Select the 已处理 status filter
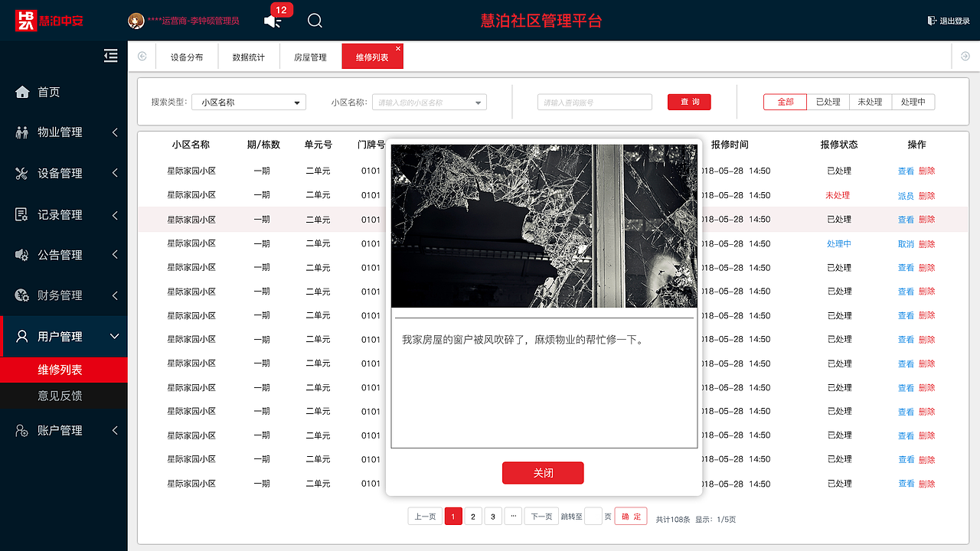 [828, 101]
